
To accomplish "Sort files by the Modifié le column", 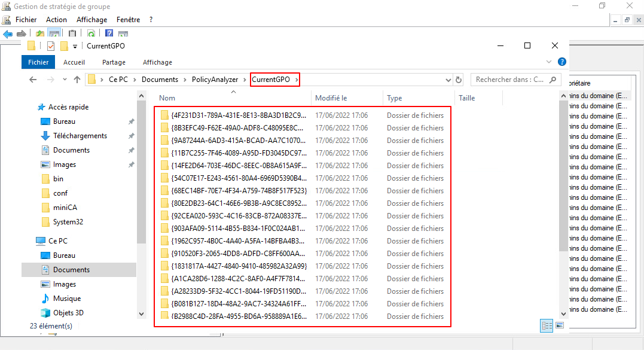I will pyautogui.click(x=331, y=98).
